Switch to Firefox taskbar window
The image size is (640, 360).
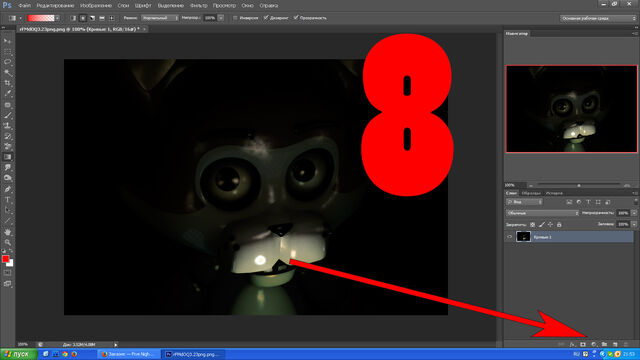128,354
